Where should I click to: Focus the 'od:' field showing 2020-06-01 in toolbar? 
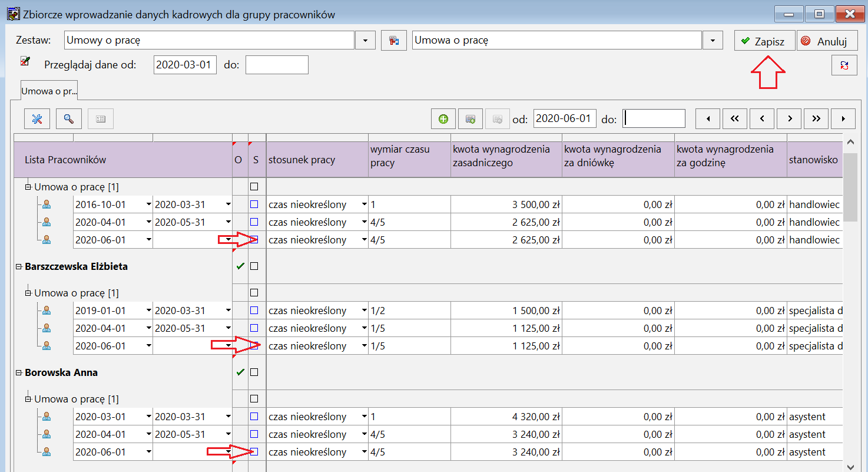click(x=565, y=118)
